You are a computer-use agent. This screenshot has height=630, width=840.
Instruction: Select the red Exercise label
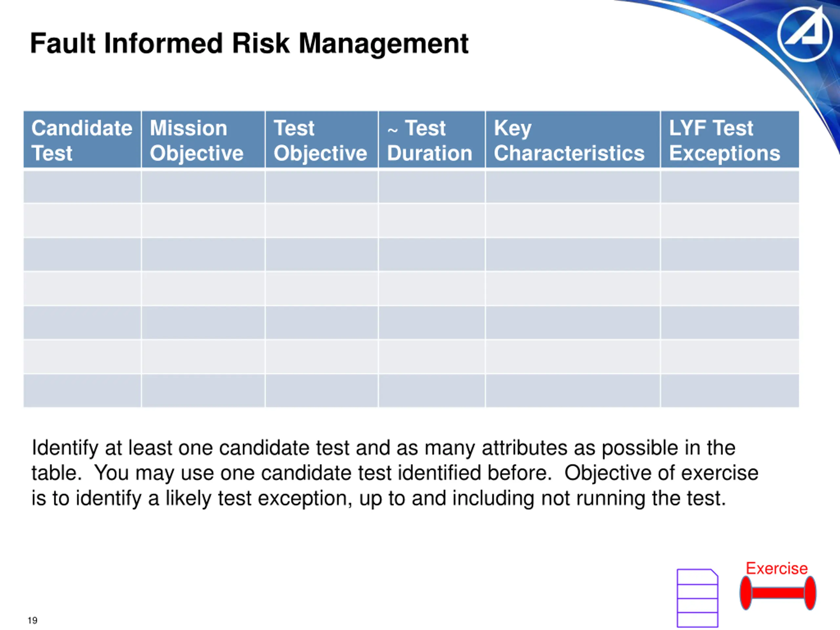777,569
